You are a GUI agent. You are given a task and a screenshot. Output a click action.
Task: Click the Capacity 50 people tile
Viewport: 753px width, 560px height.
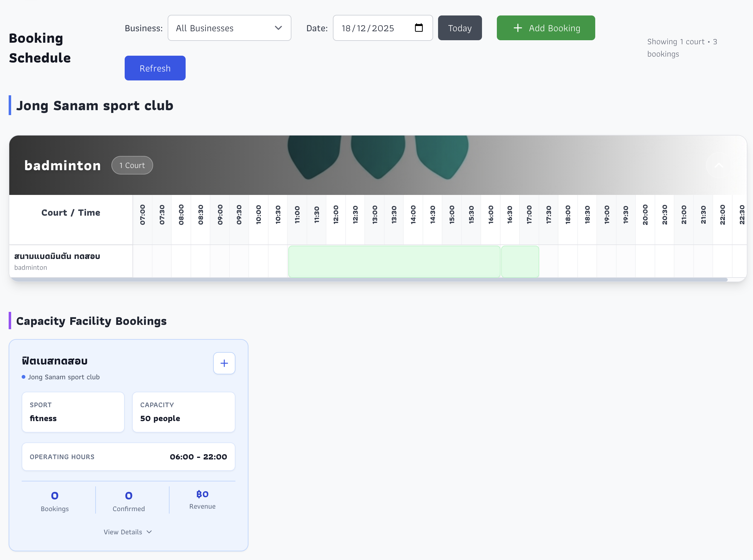tap(183, 412)
